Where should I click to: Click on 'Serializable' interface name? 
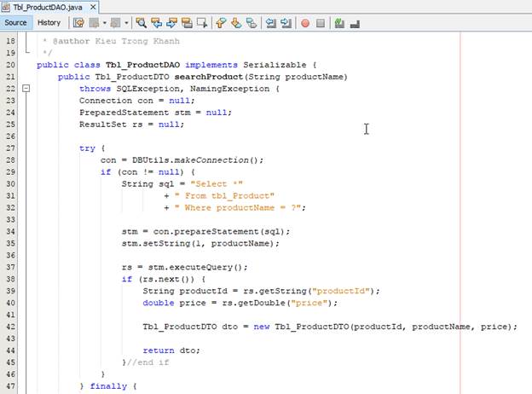tap(275, 65)
